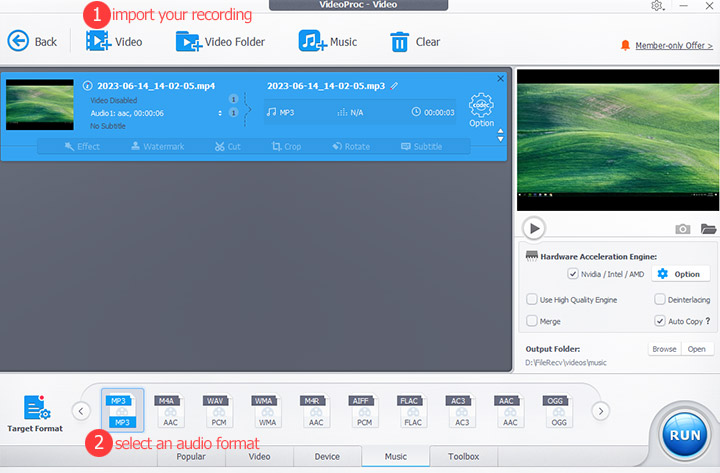Viewport: 720px width, 473px height.
Task: Click the output folder path D:\FileRecv\videos\music
Action: (x=566, y=363)
